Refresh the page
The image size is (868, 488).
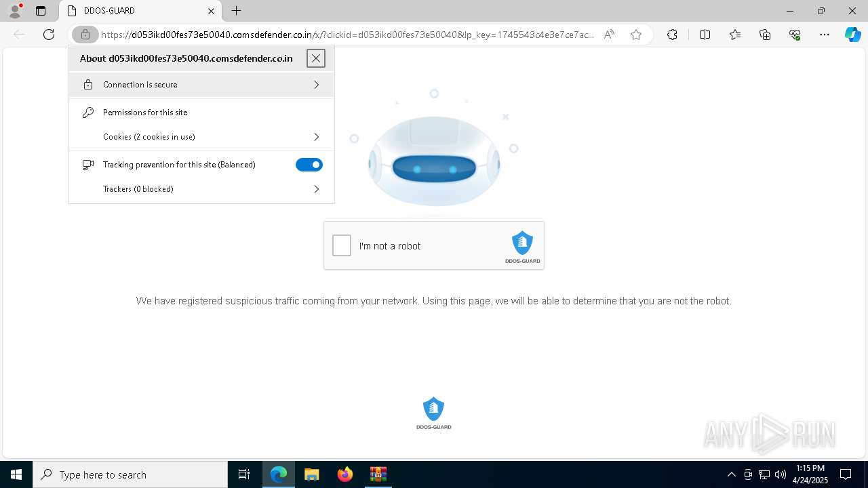[x=49, y=35]
